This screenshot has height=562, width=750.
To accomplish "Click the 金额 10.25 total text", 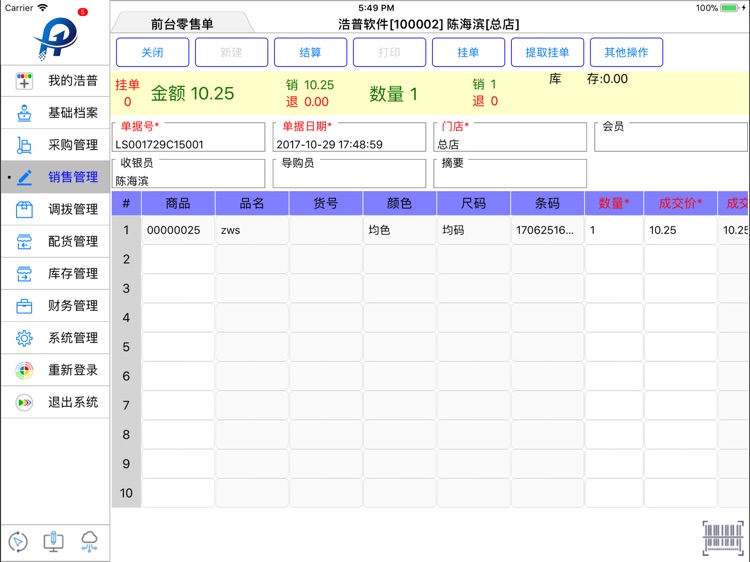I will click(x=193, y=93).
